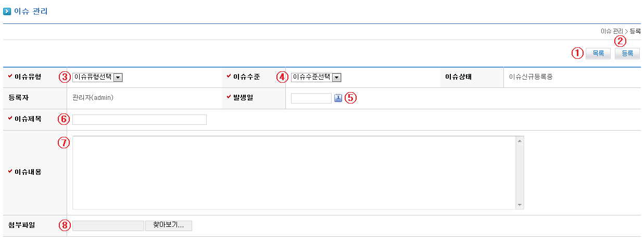Click the 이슈내용 scrollbar down arrow
The image size is (644, 243).
(520, 205)
